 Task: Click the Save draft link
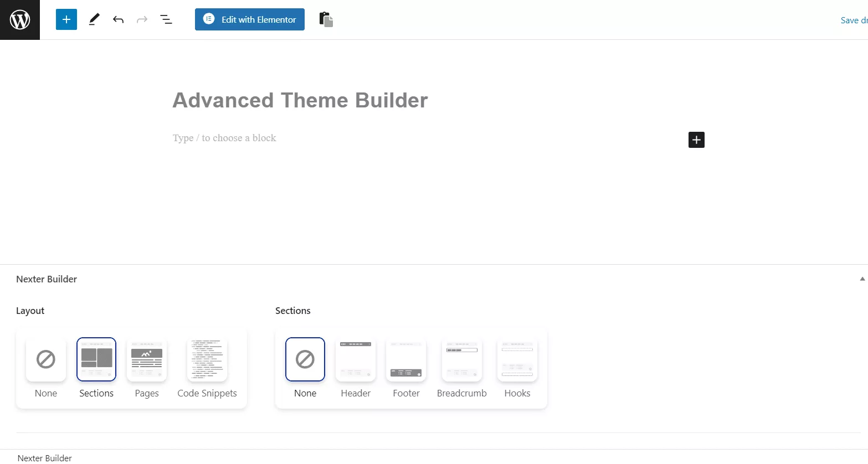pos(854,20)
